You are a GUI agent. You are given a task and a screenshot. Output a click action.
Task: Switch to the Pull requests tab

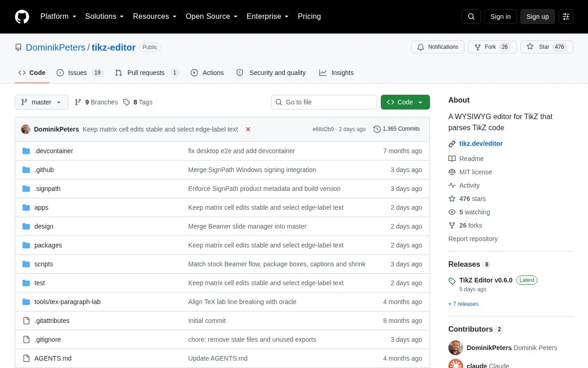pos(147,73)
